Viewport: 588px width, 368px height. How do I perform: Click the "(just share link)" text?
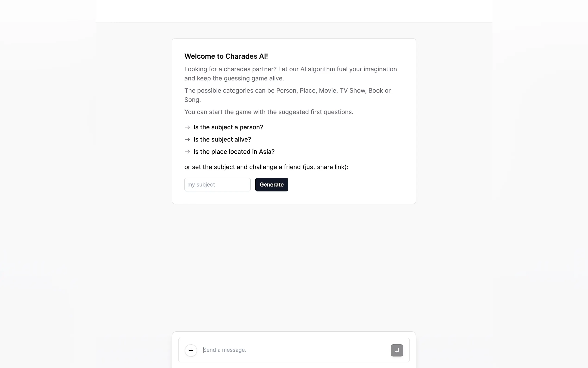(325, 167)
